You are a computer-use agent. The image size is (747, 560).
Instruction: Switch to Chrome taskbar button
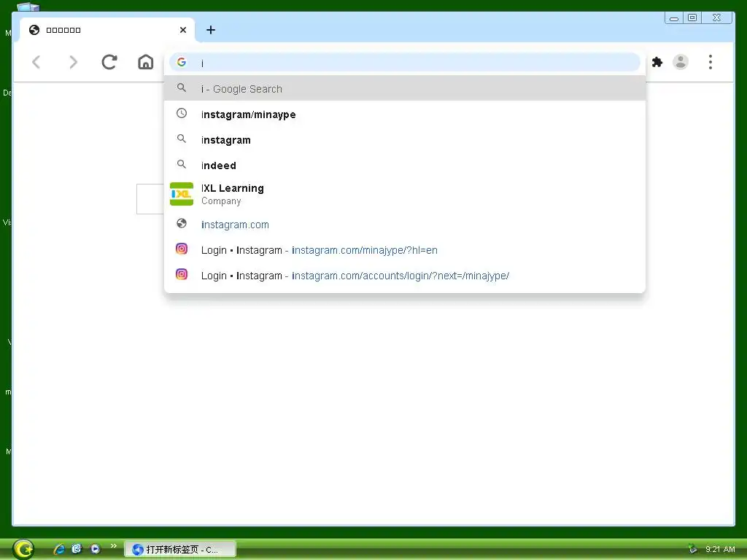pyautogui.click(x=180, y=550)
